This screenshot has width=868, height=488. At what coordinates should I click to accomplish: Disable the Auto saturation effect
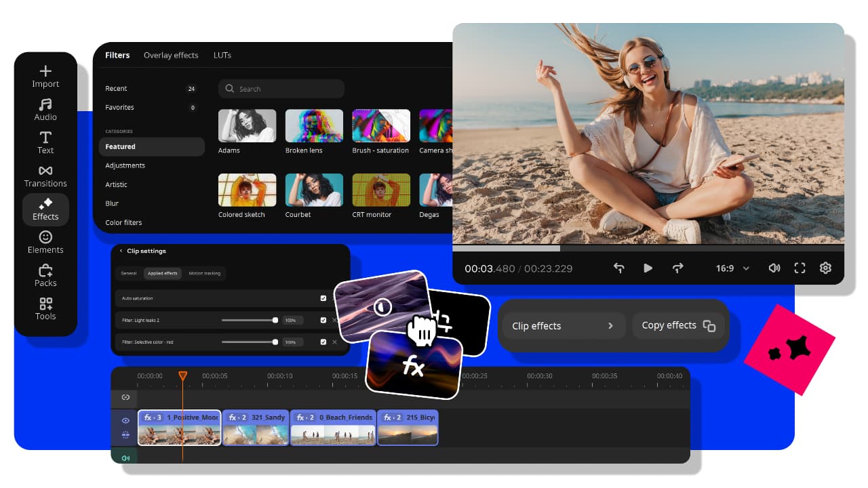tap(323, 298)
